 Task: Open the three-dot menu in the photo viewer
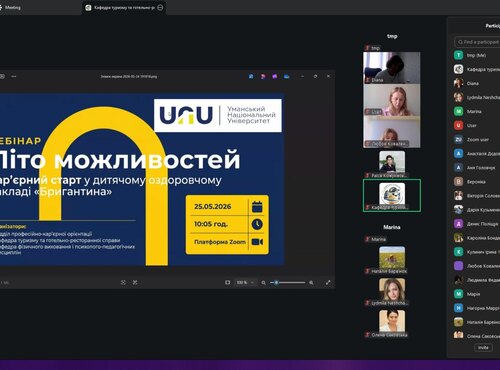pyautogui.click(x=14, y=76)
